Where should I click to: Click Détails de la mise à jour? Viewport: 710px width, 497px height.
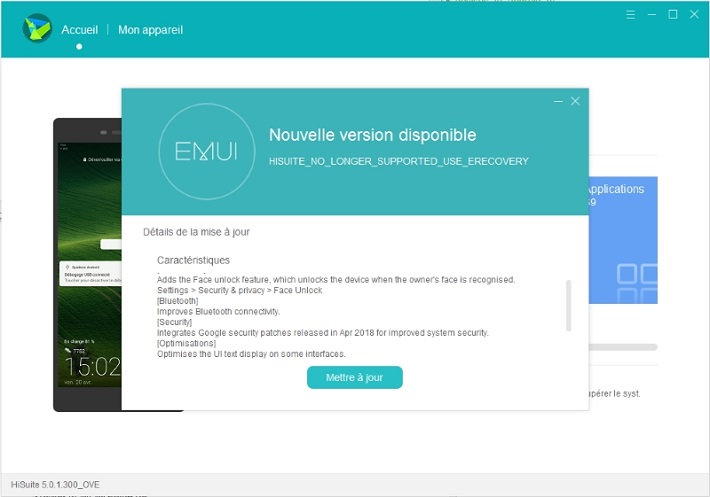tap(196, 232)
